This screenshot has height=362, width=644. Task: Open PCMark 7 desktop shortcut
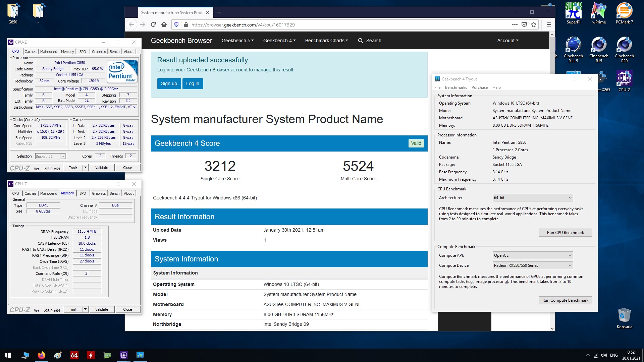point(624,13)
